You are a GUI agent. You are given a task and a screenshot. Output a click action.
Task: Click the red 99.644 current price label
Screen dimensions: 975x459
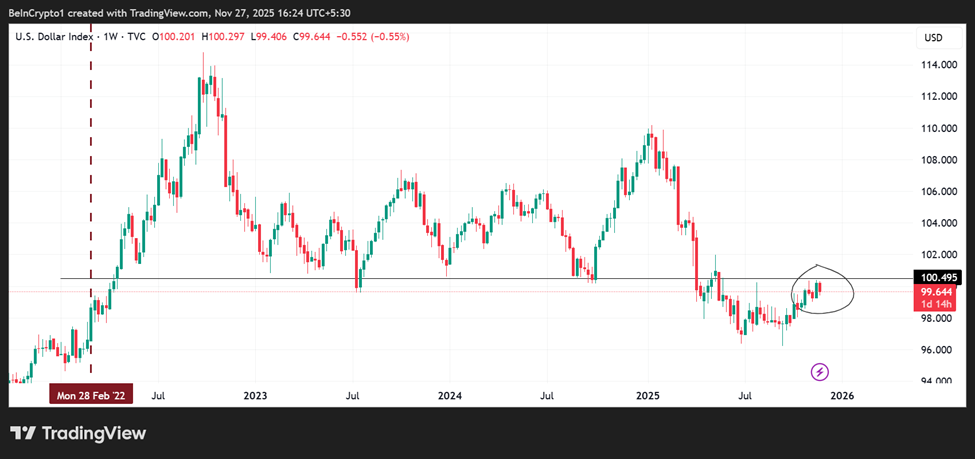pyautogui.click(x=939, y=291)
